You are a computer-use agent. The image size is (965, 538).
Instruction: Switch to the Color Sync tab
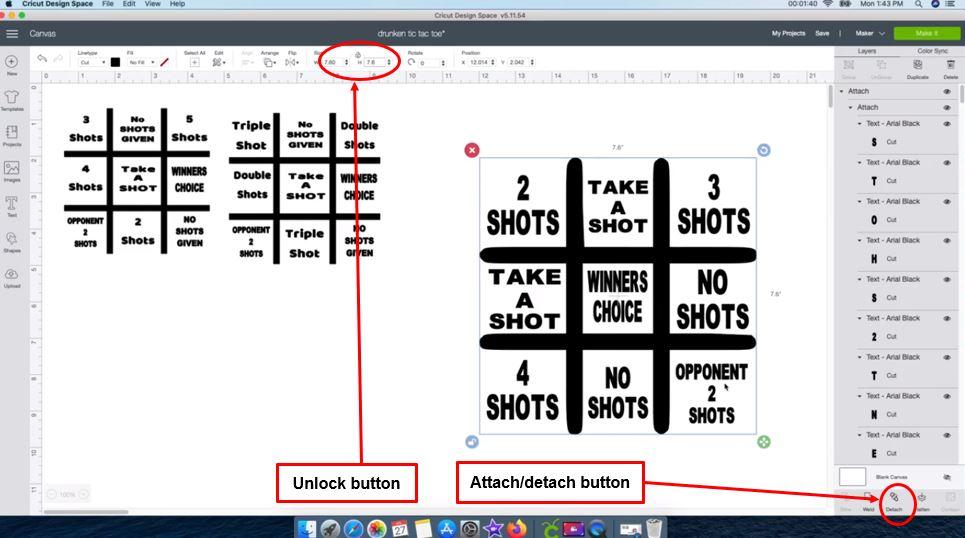tap(932, 51)
